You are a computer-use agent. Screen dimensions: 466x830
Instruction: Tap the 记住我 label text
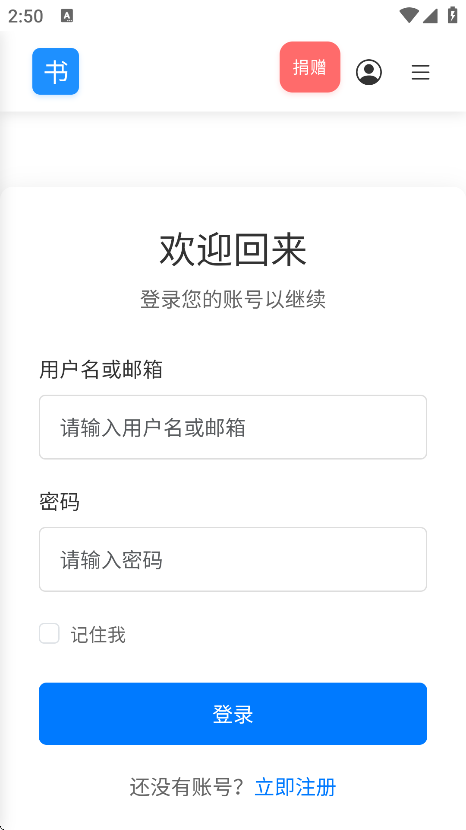[x=98, y=634]
